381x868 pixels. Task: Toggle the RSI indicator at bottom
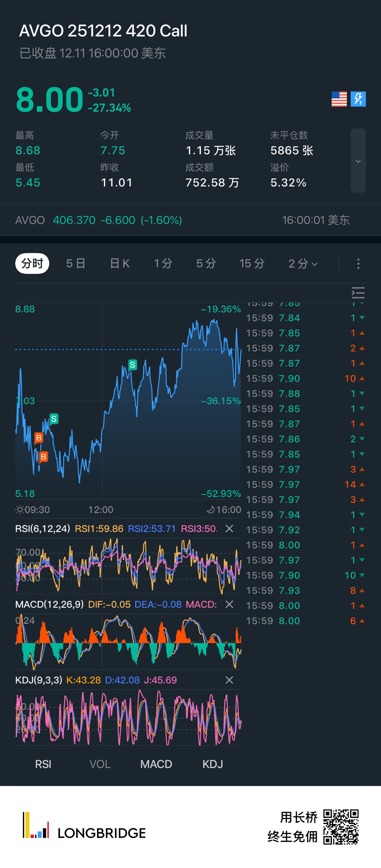[43, 764]
